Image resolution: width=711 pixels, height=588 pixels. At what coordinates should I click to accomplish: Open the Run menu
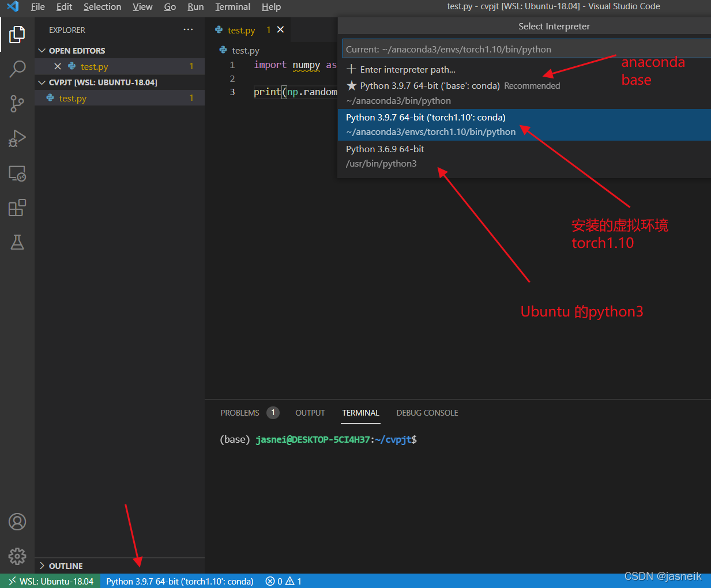[195, 7]
